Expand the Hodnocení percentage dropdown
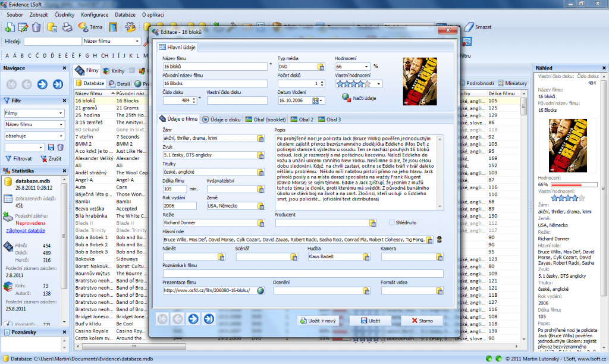 366,67
